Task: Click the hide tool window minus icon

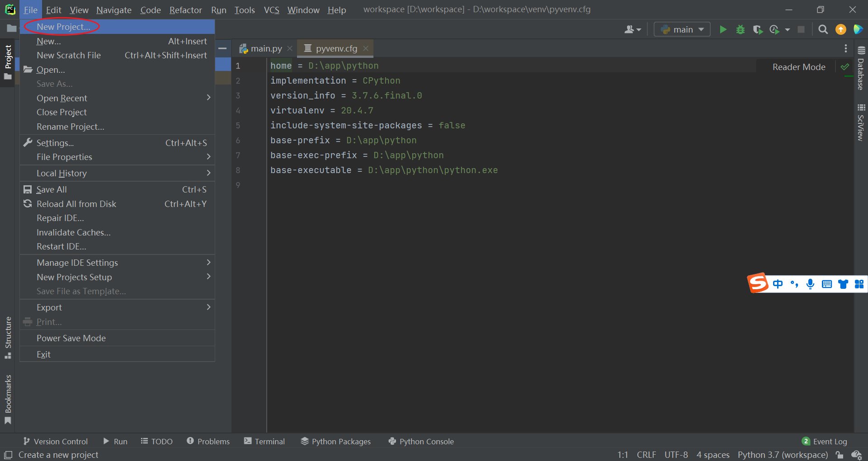Action: pos(222,48)
